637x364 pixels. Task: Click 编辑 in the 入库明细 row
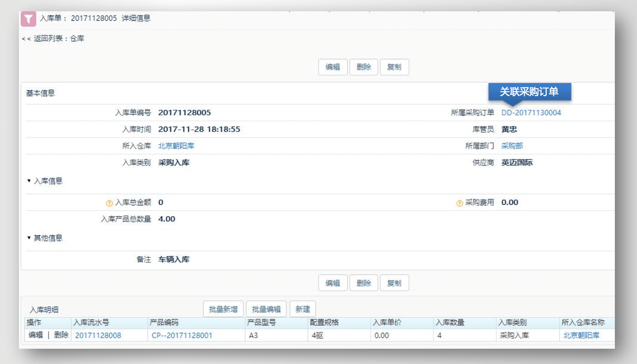click(x=36, y=335)
